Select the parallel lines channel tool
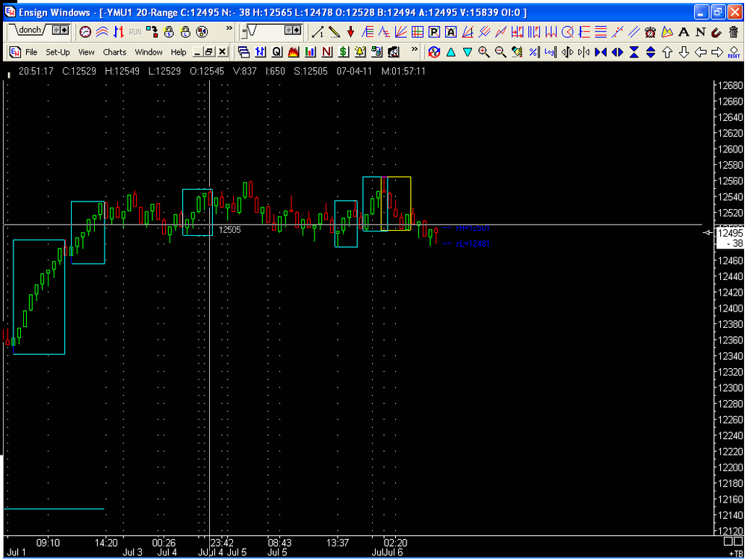747x560 pixels. pyautogui.click(x=633, y=32)
